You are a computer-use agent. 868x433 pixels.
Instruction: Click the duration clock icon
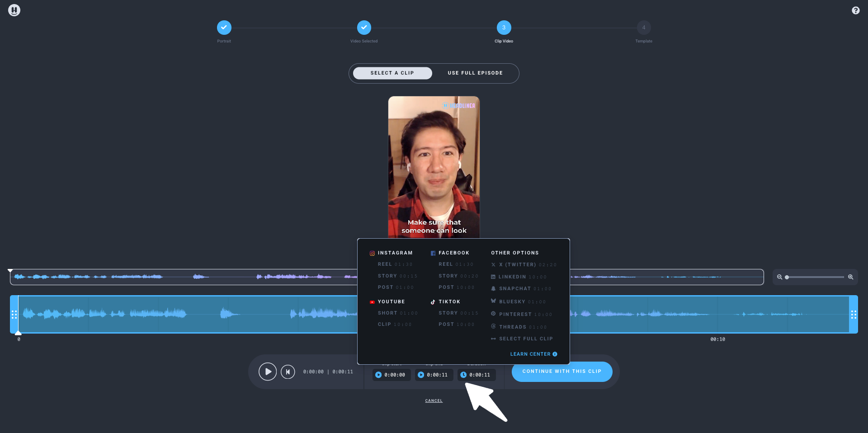point(463,375)
